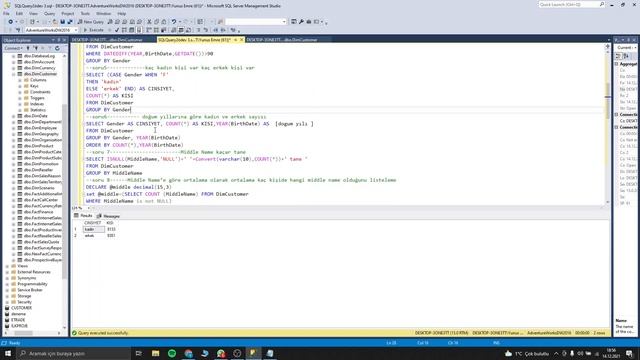Open File Explorer from the taskbar
This screenshot has height=360, width=640.
click(x=156, y=353)
